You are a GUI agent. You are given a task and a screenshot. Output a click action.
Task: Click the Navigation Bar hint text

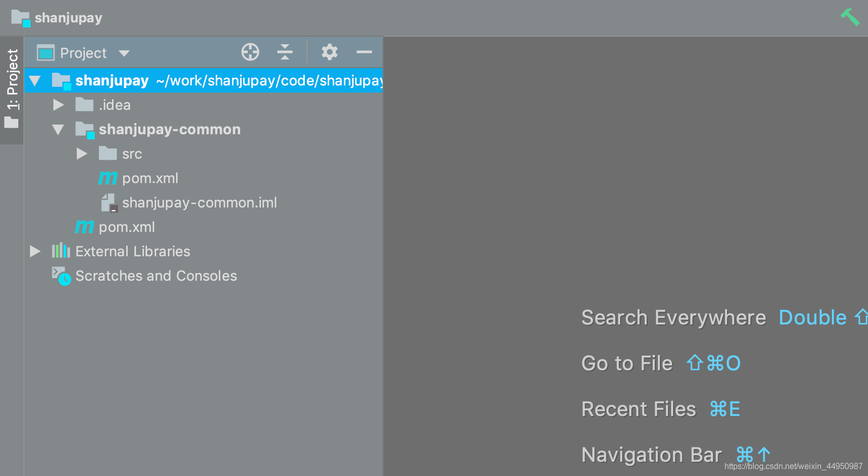pyautogui.click(x=652, y=455)
